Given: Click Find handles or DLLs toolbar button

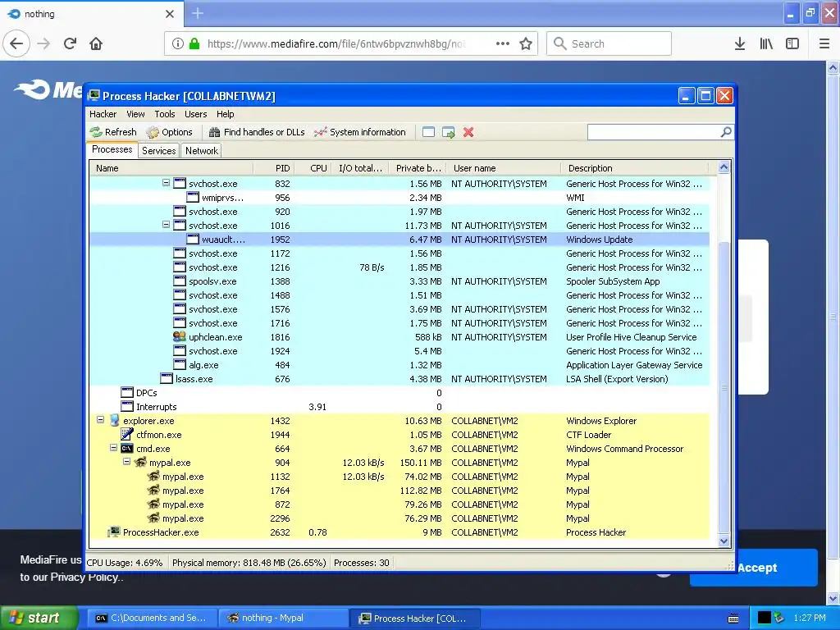Looking at the screenshot, I should [x=257, y=132].
